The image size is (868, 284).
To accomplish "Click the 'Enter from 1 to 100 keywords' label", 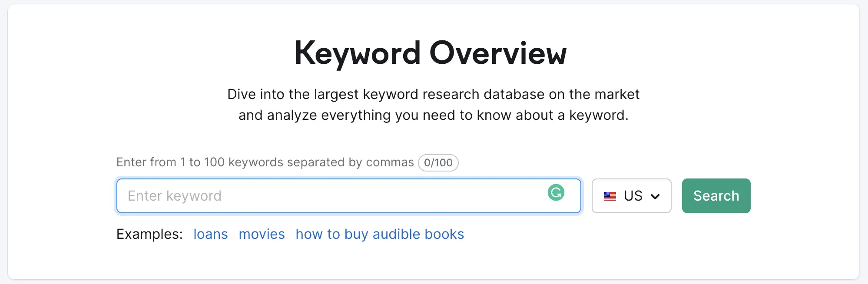I will pos(265,162).
